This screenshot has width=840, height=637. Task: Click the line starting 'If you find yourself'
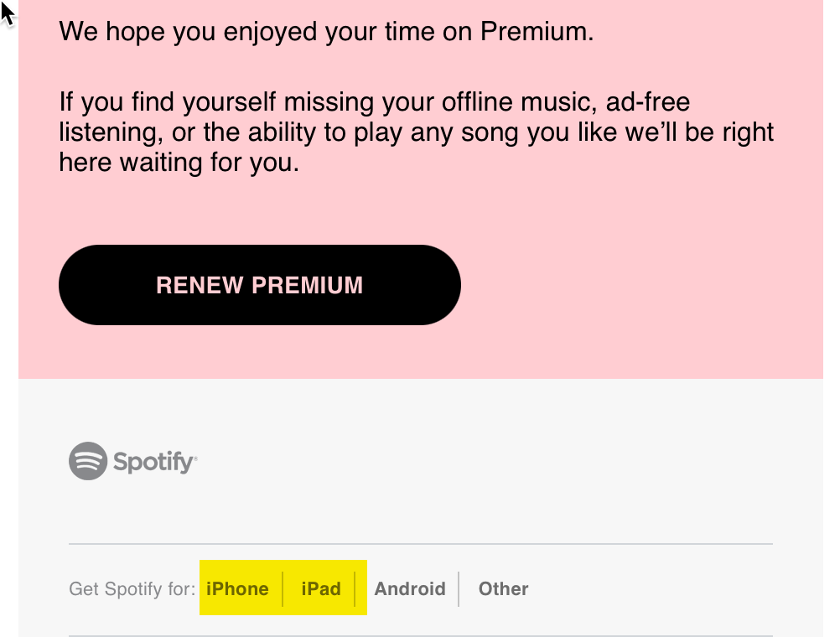tap(375, 101)
